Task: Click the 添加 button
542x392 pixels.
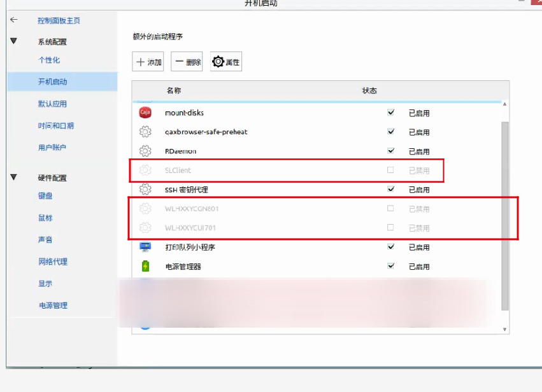Action: tap(148, 62)
